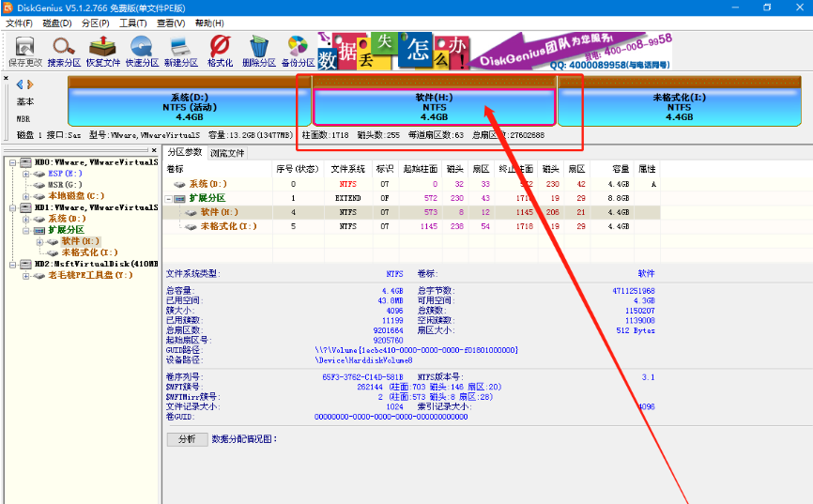Go to next disk with right arrow
813x504 pixels.
click(30, 84)
